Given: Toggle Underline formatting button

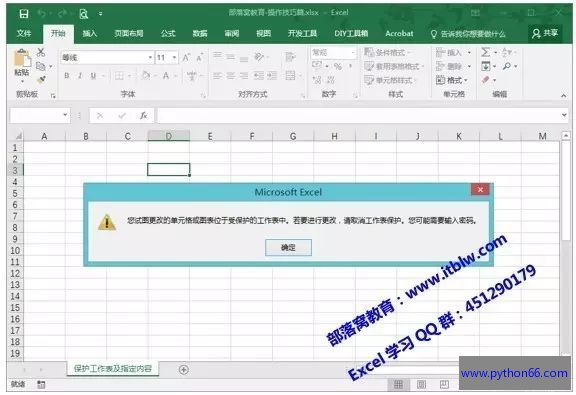Looking at the screenshot, I should pos(93,76).
